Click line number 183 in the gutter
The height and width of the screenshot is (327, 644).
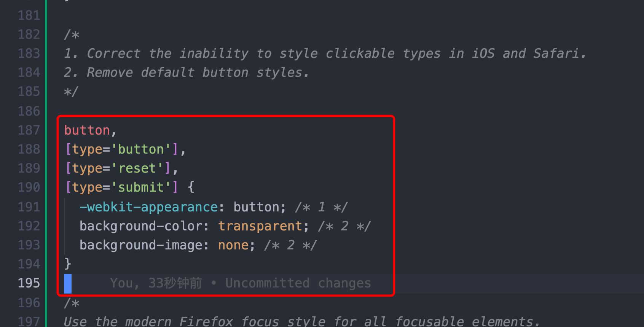[x=29, y=54]
